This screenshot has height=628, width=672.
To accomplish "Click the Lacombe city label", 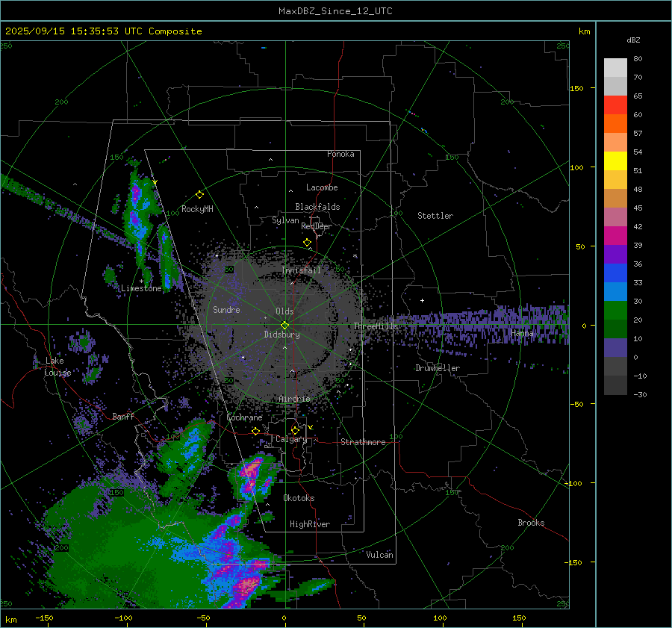I will (x=322, y=187).
